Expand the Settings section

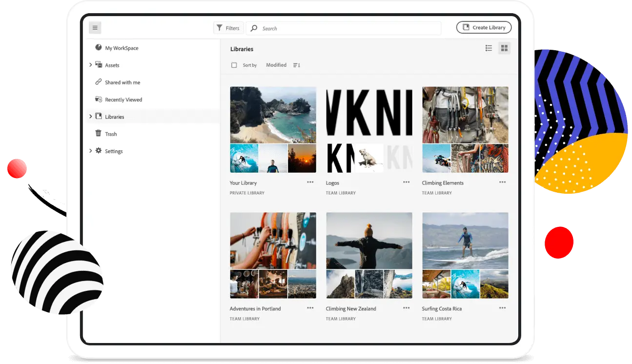(90, 151)
